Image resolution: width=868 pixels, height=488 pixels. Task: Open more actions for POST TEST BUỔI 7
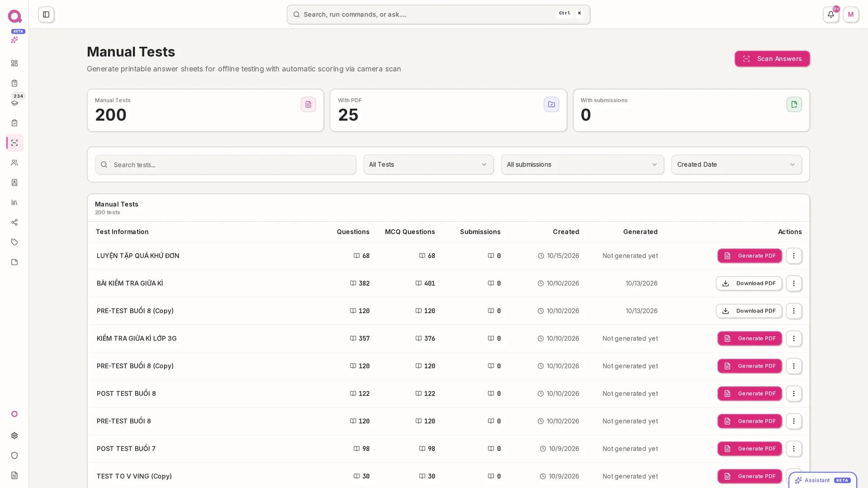(794, 449)
